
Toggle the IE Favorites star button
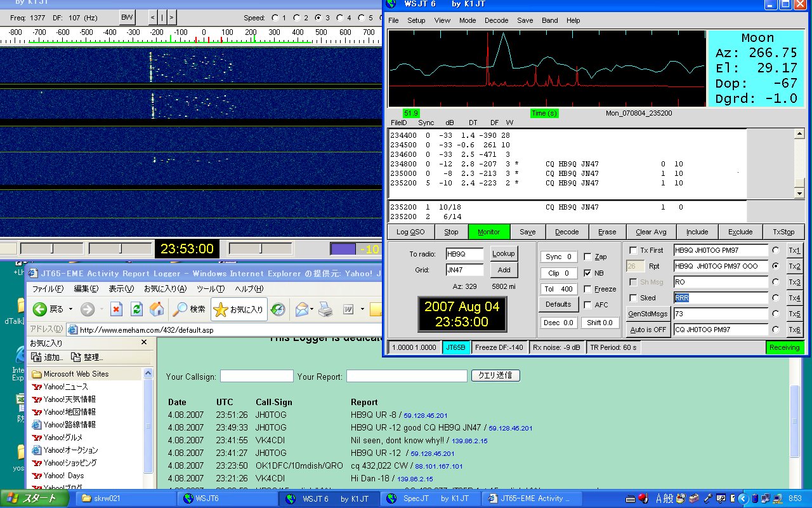239,309
